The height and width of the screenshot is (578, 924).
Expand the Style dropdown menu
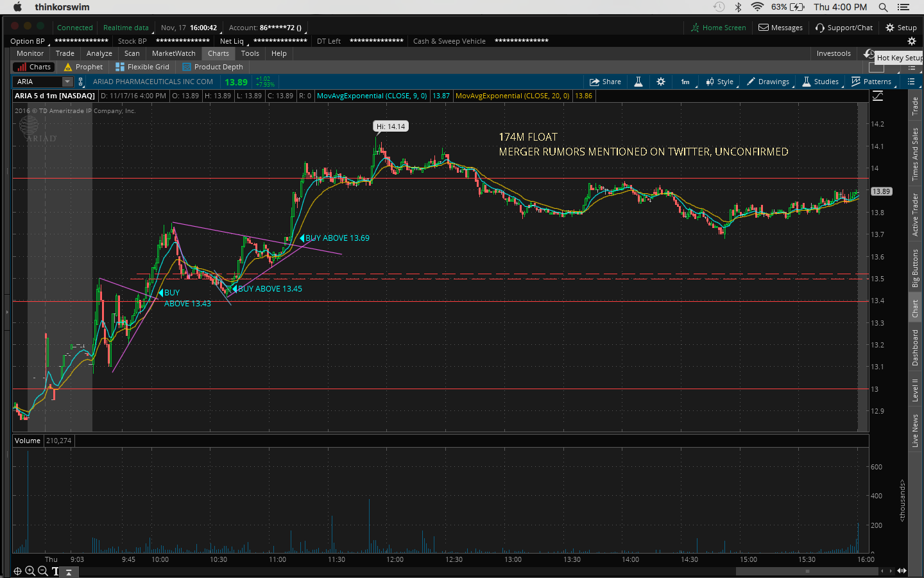(720, 82)
